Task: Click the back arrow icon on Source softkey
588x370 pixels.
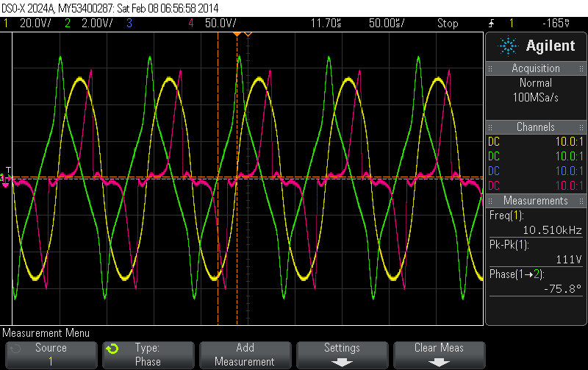Action: pos(15,349)
